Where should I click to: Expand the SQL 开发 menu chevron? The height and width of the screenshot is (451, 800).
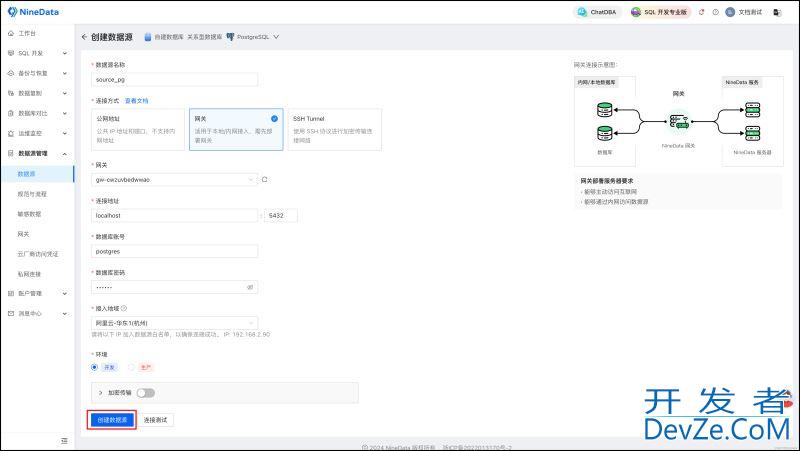(x=65, y=53)
